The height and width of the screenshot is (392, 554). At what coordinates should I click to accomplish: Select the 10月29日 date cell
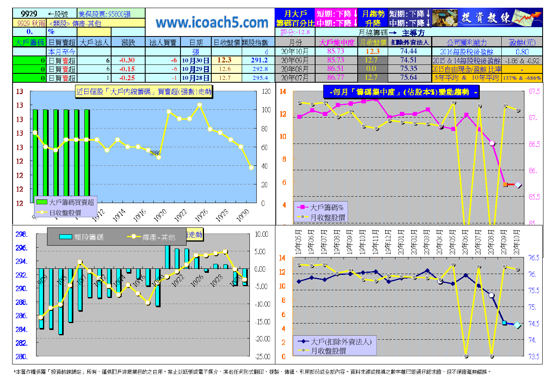click(x=195, y=69)
